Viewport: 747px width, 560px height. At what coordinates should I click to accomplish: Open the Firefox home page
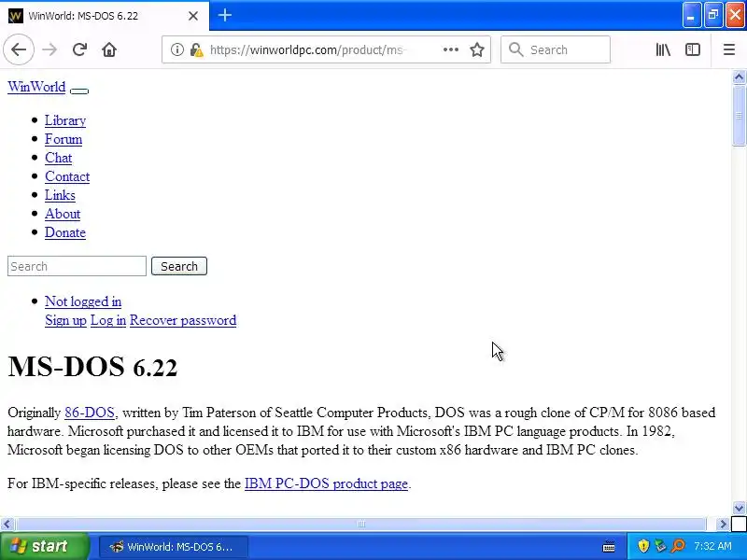click(x=109, y=49)
